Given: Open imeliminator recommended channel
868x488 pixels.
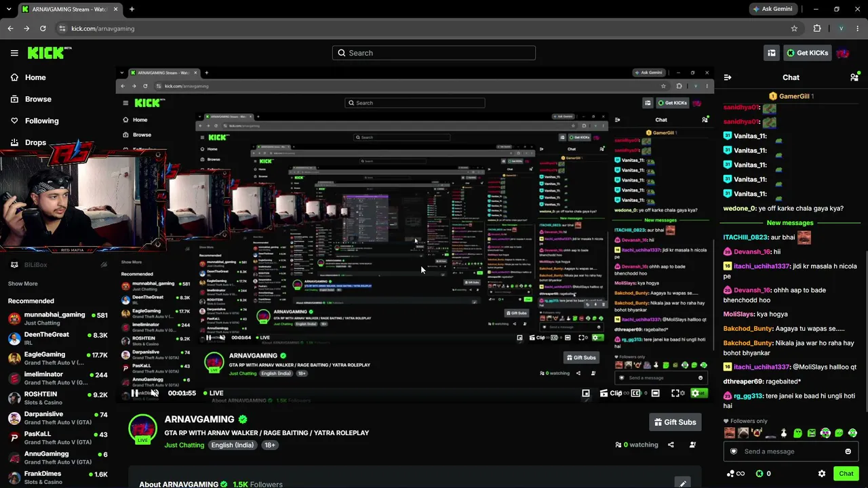Looking at the screenshot, I should (58, 378).
